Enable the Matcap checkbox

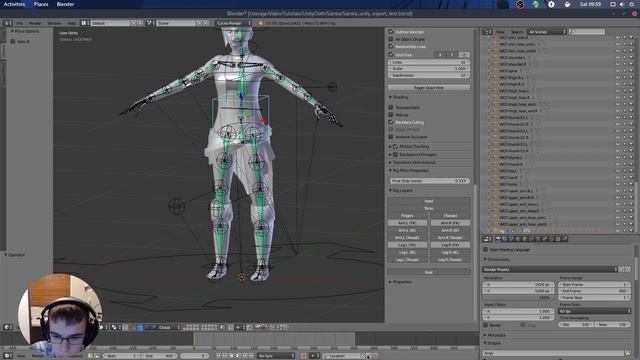click(391, 115)
